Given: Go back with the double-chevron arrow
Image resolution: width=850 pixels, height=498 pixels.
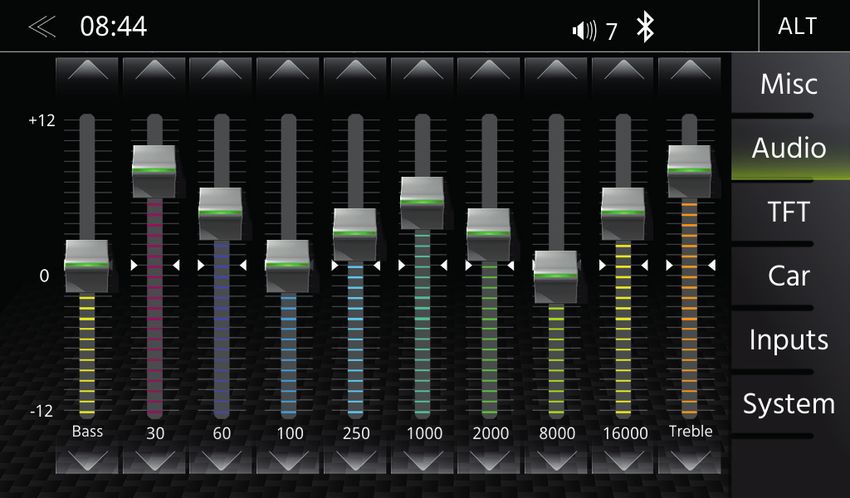Looking at the screenshot, I should pos(42,27).
